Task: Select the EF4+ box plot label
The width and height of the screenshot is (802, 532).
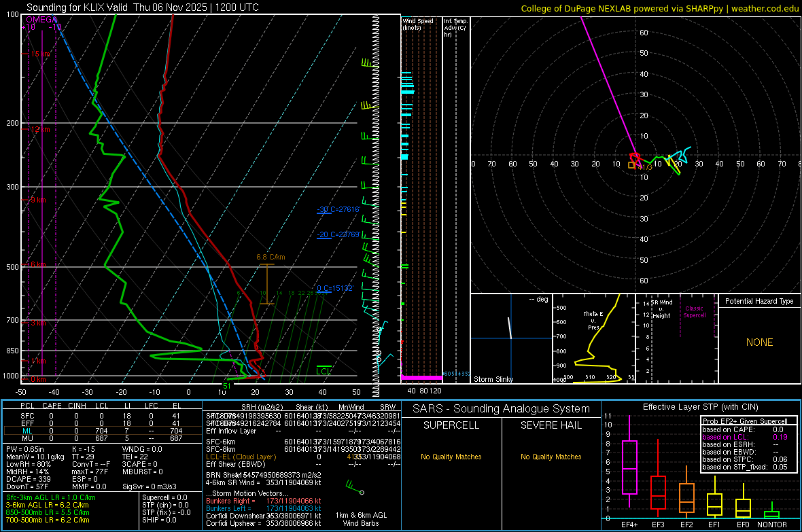Action: coord(629,525)
